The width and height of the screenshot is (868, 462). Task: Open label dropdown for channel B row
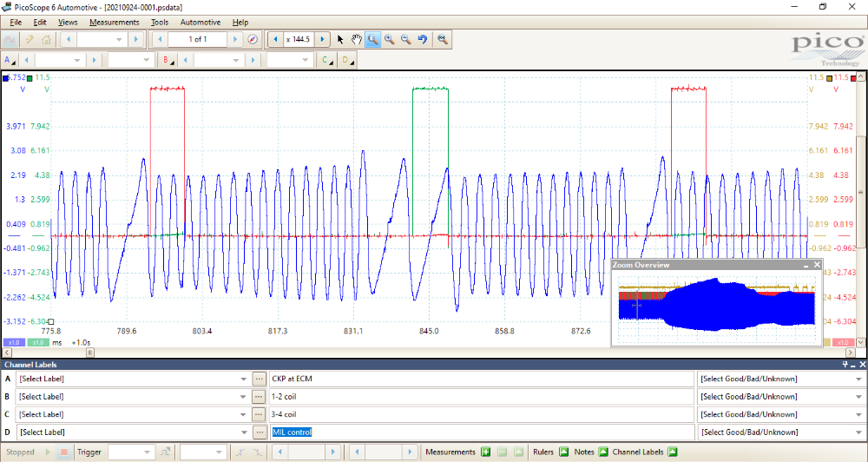(x=244, y=397)
